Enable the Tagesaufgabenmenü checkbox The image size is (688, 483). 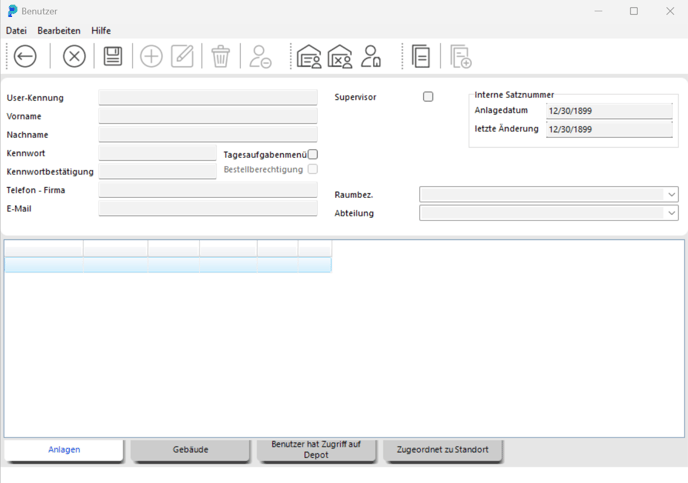(313, 154)
